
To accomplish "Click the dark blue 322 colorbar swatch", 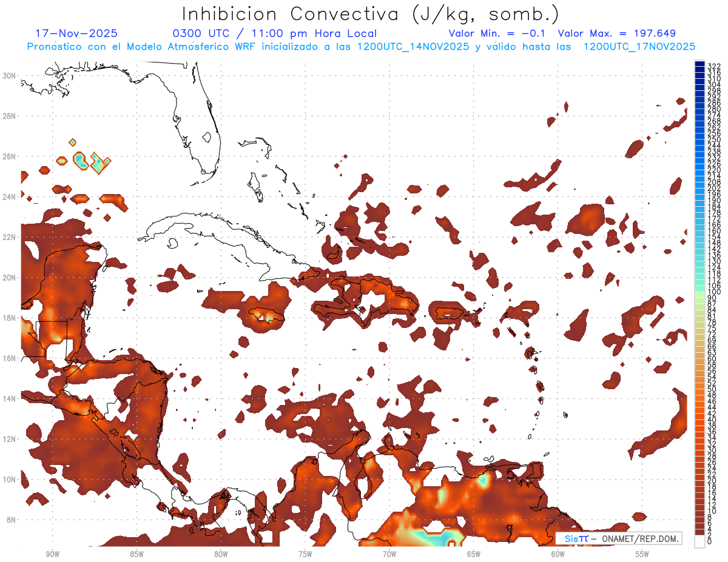I will [x=699, y=64].
